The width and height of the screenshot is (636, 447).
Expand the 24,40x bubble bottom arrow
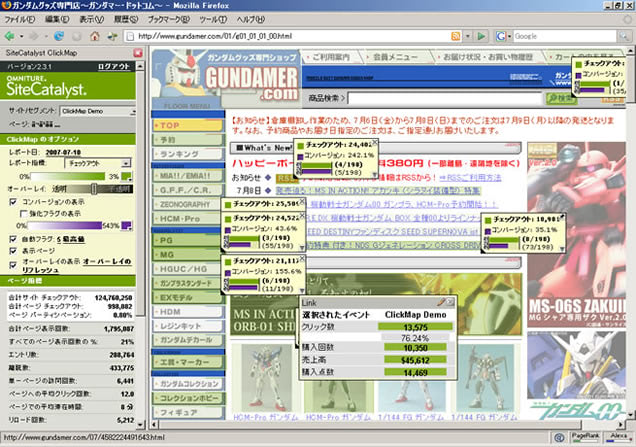tap(374, 175)
